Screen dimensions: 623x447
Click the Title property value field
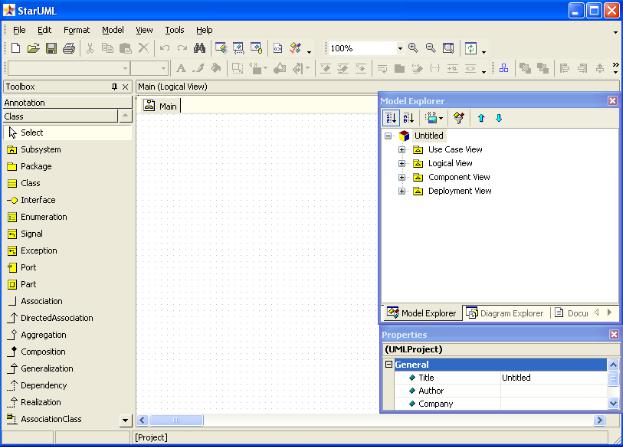coord(553,377)
